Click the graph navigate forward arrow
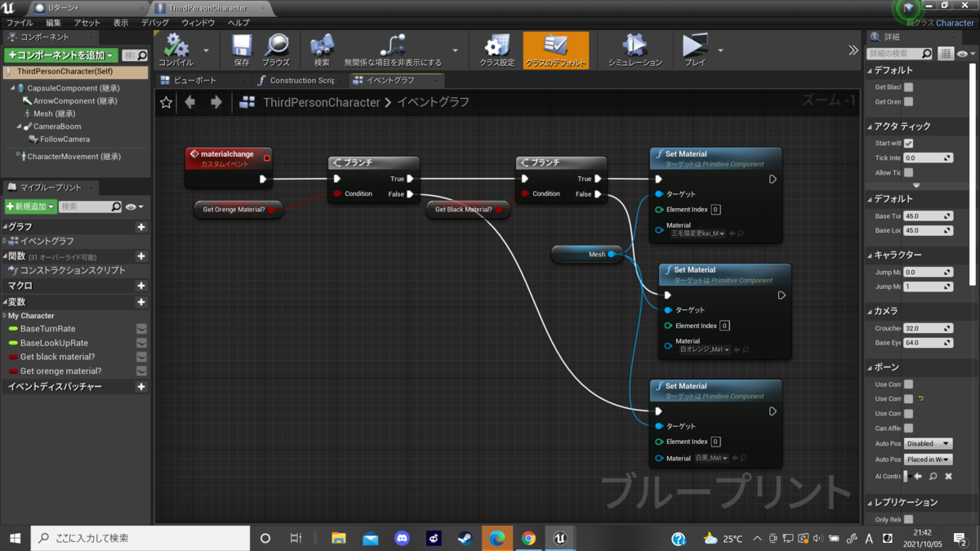980x551 pixels. click(216, 102)
